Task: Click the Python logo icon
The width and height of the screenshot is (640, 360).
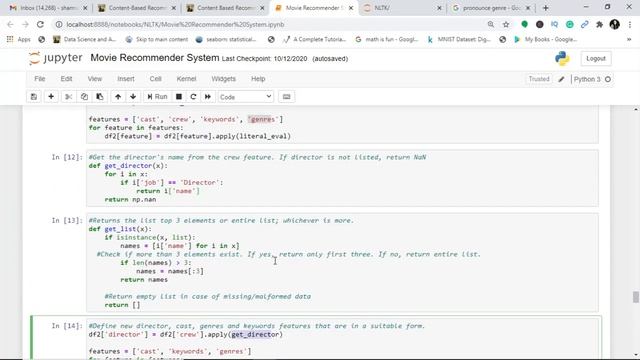Action: pyautogui.click(x=562, y=58)
